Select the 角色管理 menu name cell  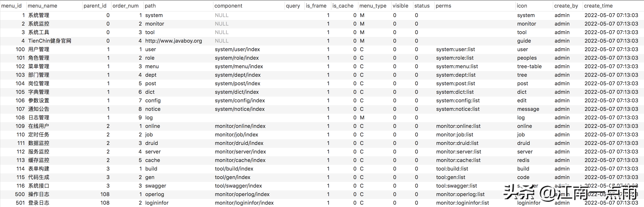coord(39,58)
